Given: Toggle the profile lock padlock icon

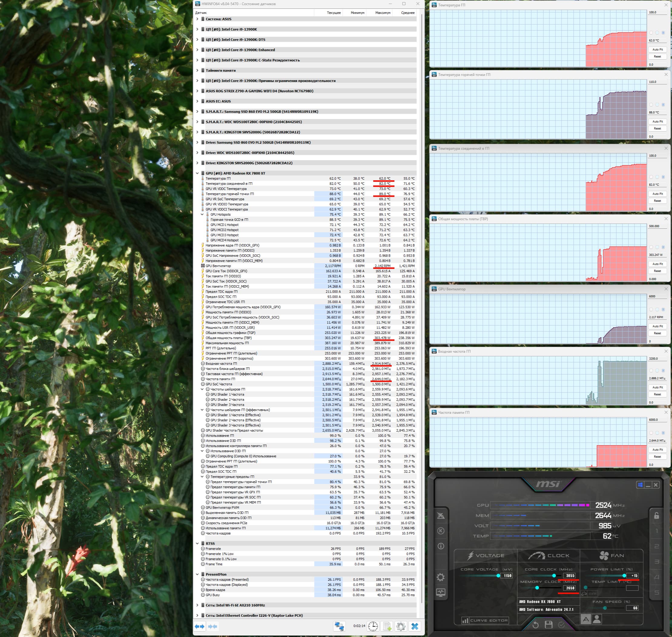Looking at the screenshot, I should pos(656,515).
